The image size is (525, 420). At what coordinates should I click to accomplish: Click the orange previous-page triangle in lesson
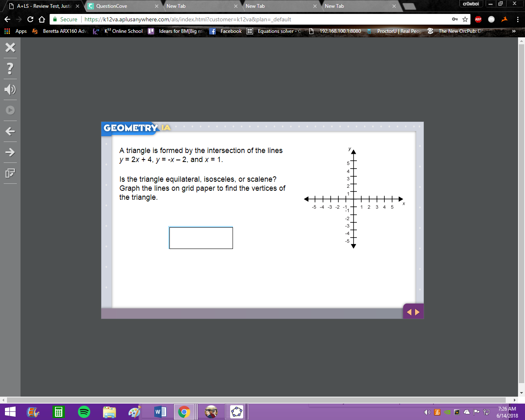409,312
